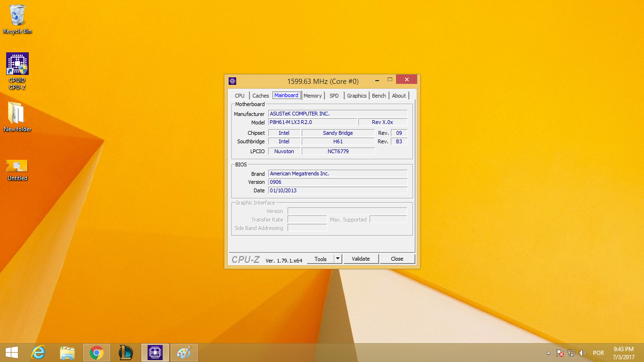Screen dimensions: 644x362
Task: Click the BIOS brand American Megatrends Inc.
Action: pos(338,173)
